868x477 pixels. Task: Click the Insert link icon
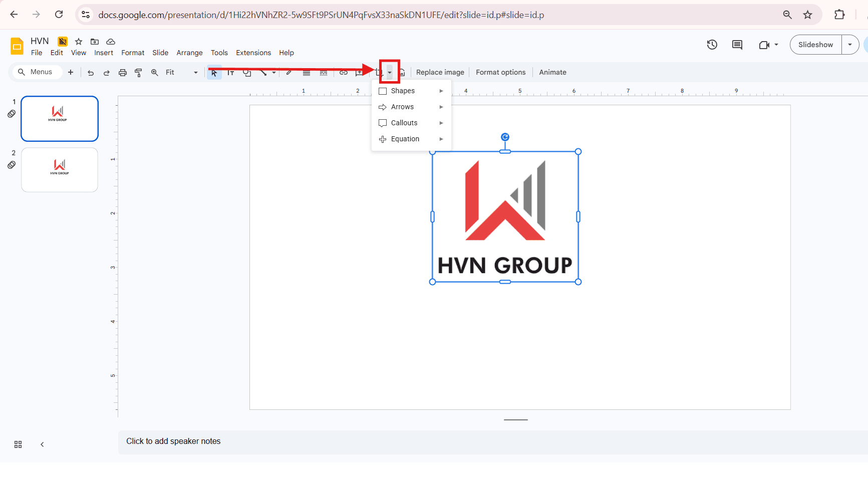(x=344, y=73)
